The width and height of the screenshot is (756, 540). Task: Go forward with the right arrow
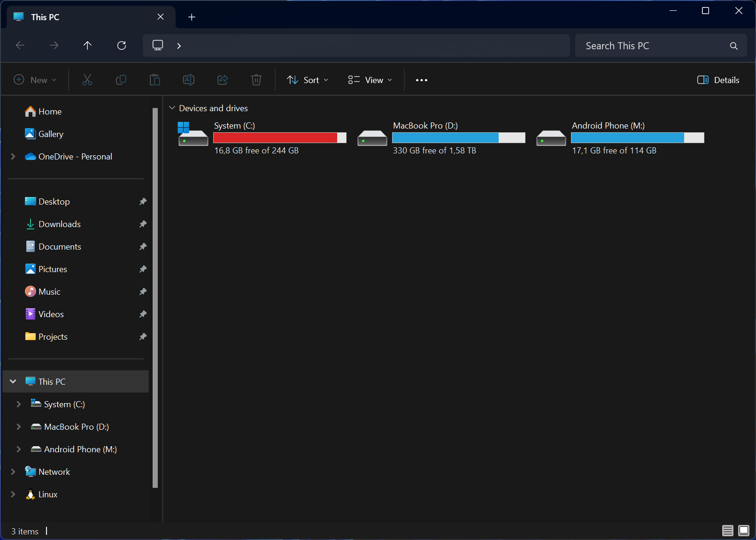click(54, 46)
